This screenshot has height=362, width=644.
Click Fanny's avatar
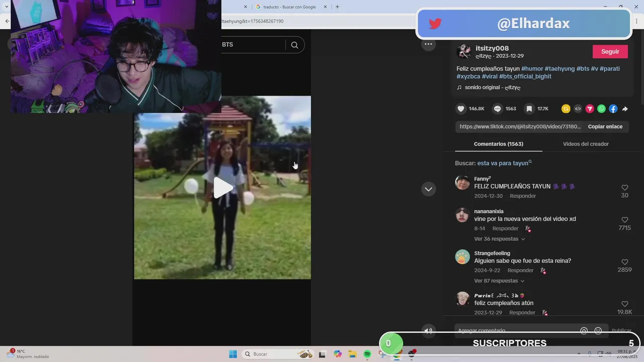462,183
